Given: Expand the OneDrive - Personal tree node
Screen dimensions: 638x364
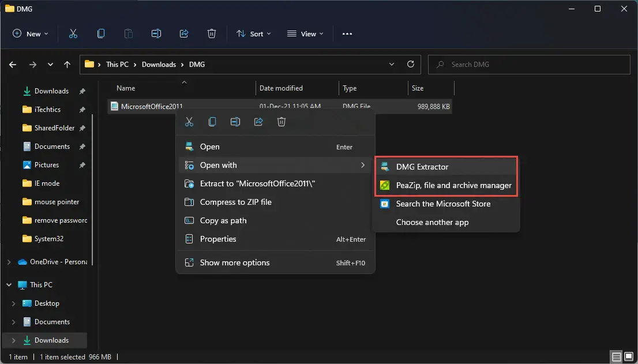Looking at the screenshot, I should 9,262.
